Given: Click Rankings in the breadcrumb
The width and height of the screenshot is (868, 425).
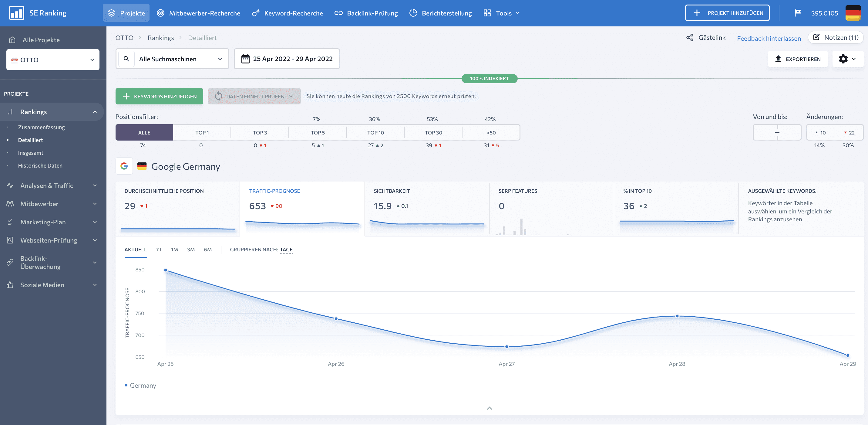Looking at the screenshot, I should [161, 38].
